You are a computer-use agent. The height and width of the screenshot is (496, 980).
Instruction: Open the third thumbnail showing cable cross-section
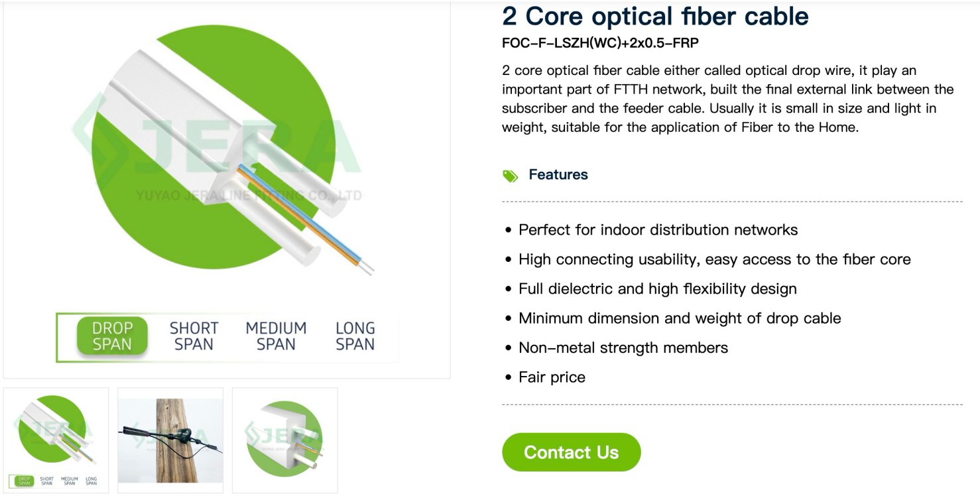[284, 440]
